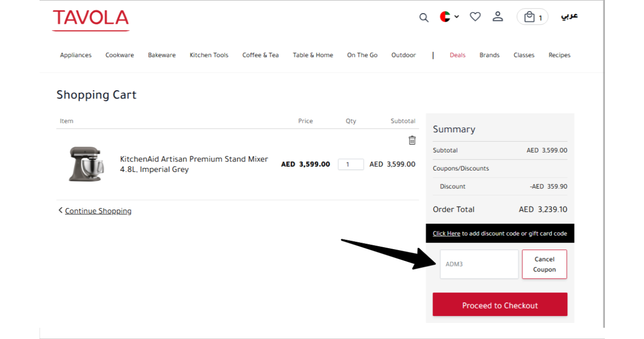Select the Order Total amount AED 3,239.10
The height and width of the screenshot is (339, 644).
tap(543, 210)
